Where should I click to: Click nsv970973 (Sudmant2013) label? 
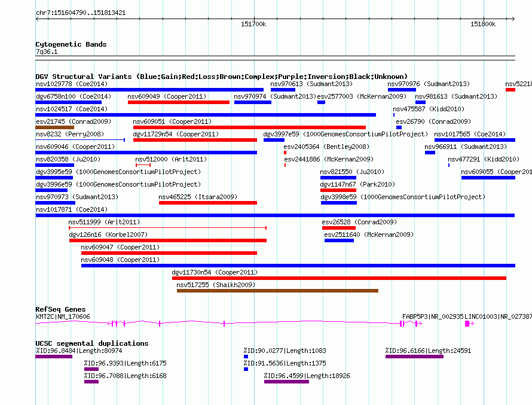click(x=77, y=197)
